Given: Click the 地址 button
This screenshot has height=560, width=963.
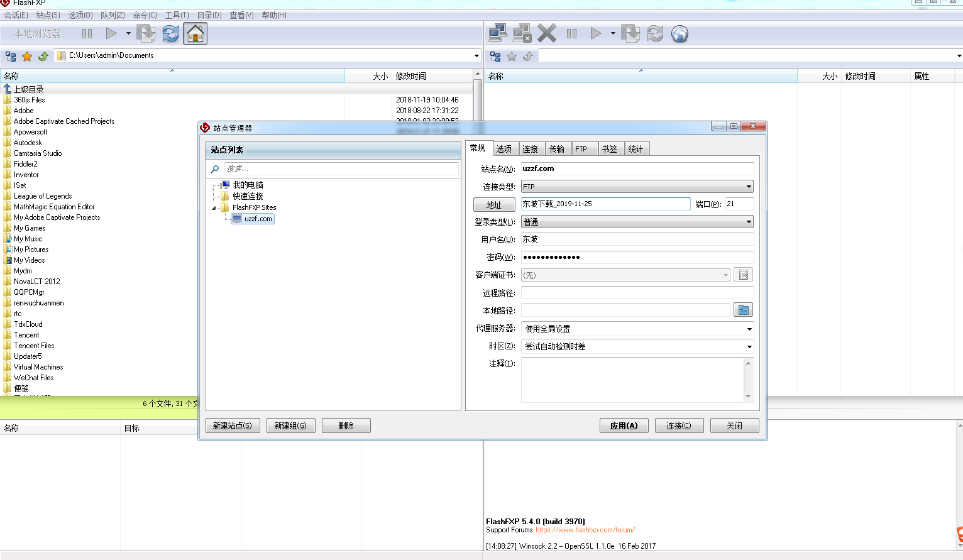Looking at the screenshot, I should tap(494, 205).
